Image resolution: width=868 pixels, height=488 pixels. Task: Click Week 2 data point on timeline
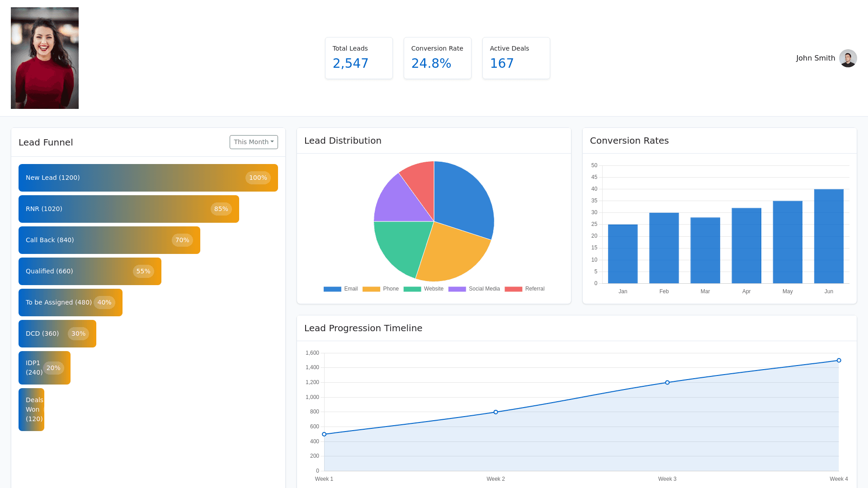(496, 412)
